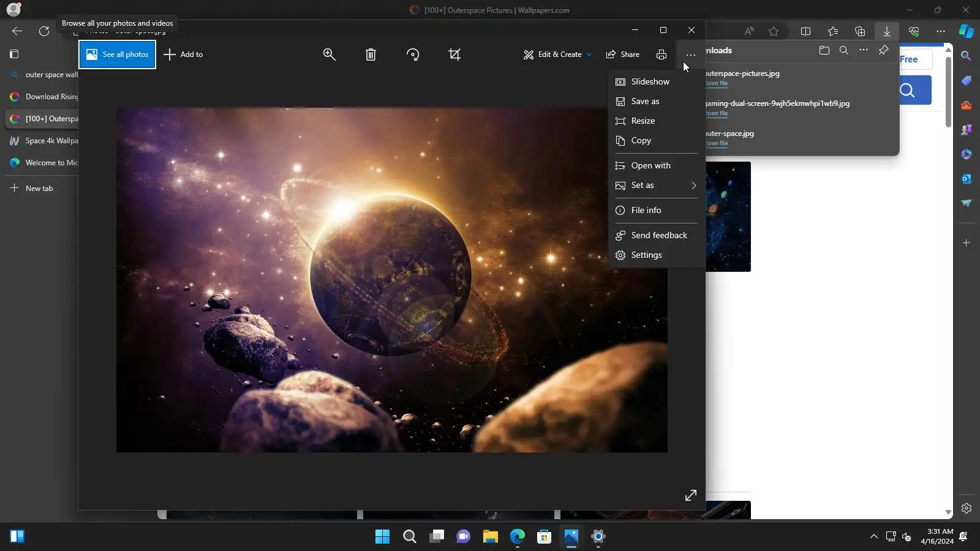Click the planets wallpaper thumbnail on webpage
Image resolution: width=980 pixels, height=551 pixels.
coord(728,217)
